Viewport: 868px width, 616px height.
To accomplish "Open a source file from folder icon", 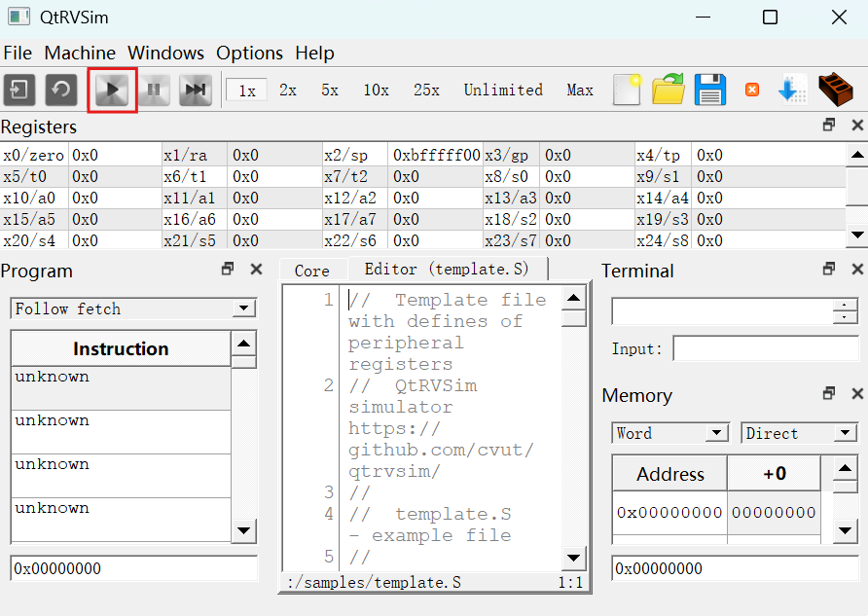I will [669, 90].
